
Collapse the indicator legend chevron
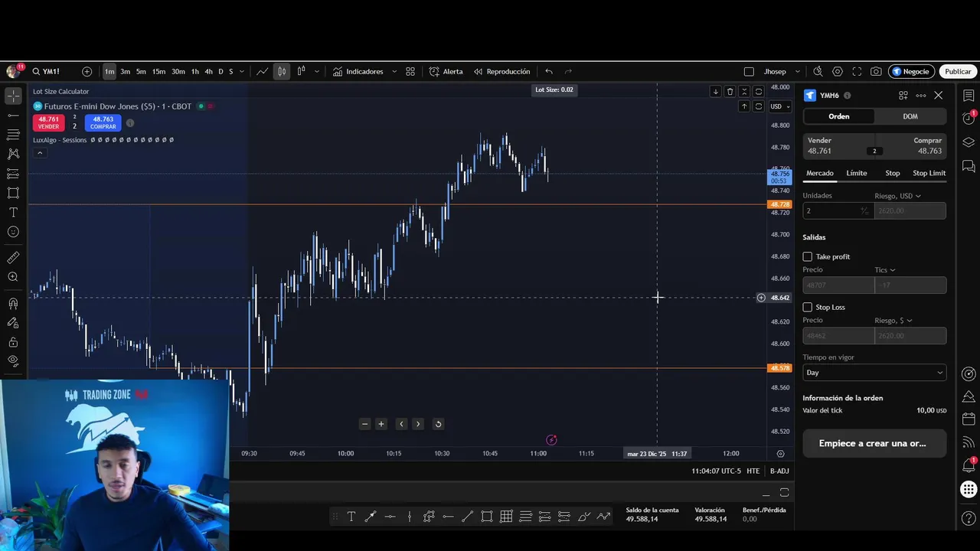tap(40, 152)
